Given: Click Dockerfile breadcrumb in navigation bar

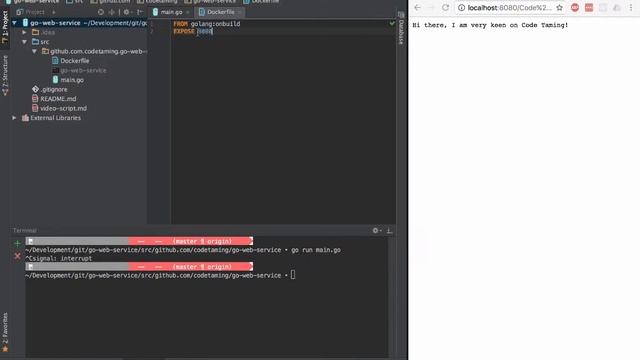Looking at the screenshot, I should (261, 2).
